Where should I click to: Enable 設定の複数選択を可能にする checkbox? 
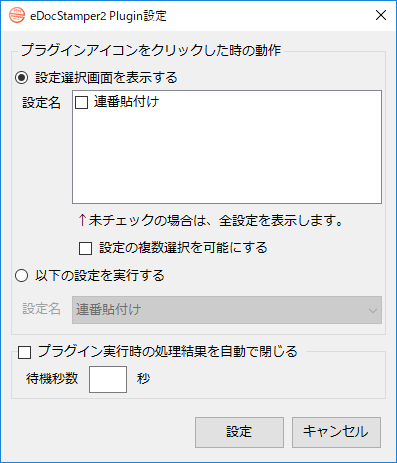click(x=85, y=248)
